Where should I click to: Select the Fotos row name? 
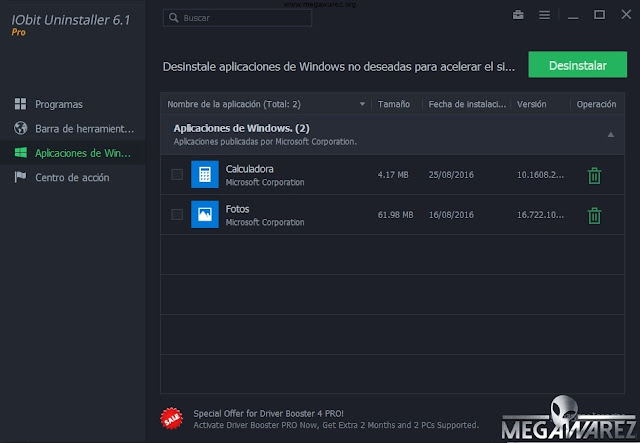(237, 209)
